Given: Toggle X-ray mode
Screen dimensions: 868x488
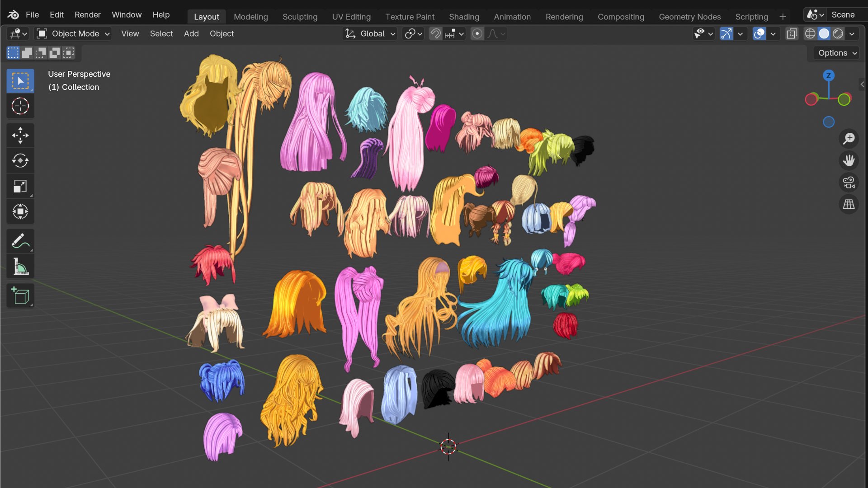Looking at the screenshot, I should tap(792, 33).
